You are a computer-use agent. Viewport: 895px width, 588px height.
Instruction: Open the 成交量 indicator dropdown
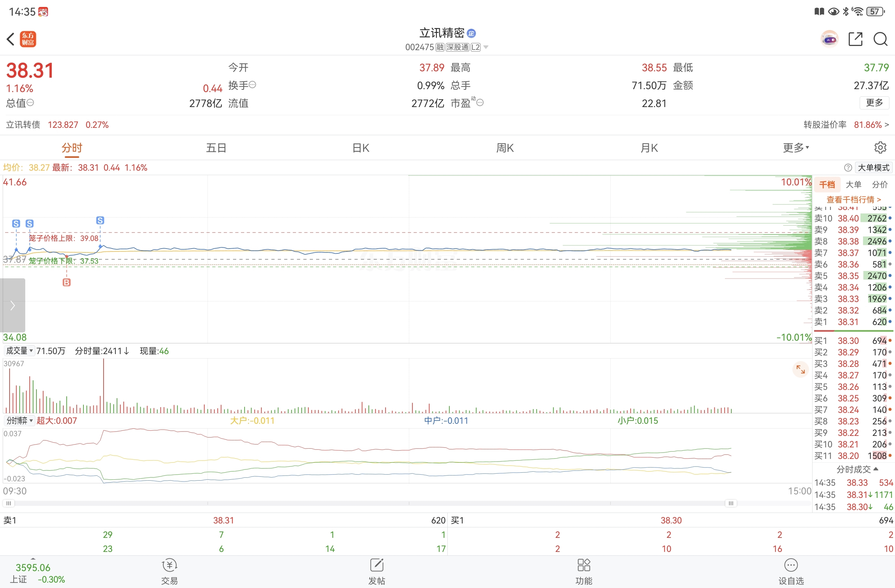[x=19, y=351]
